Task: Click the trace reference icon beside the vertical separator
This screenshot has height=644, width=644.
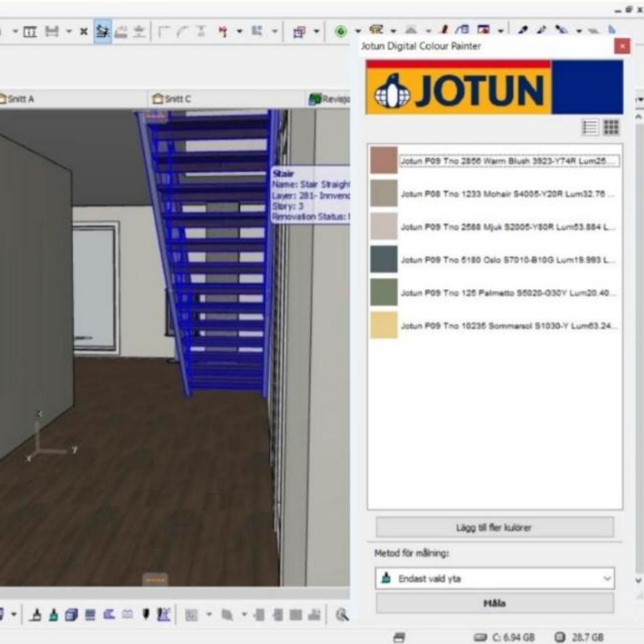Action: (299, 32)
